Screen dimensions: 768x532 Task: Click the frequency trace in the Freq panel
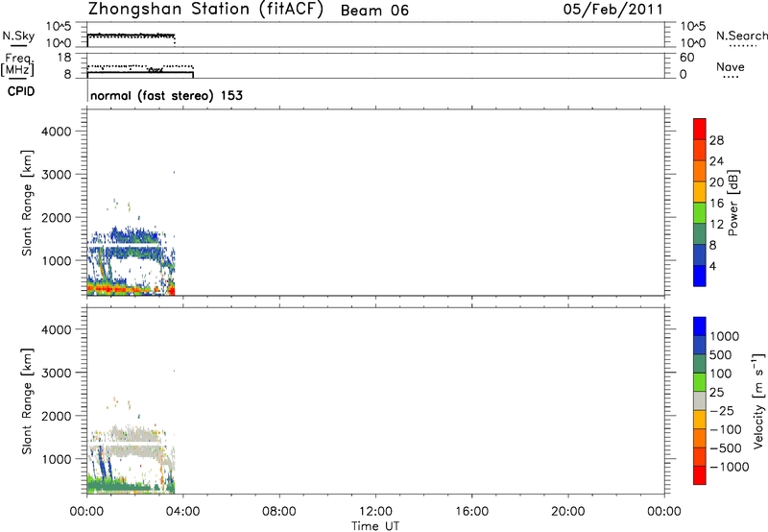coord(140,72)
